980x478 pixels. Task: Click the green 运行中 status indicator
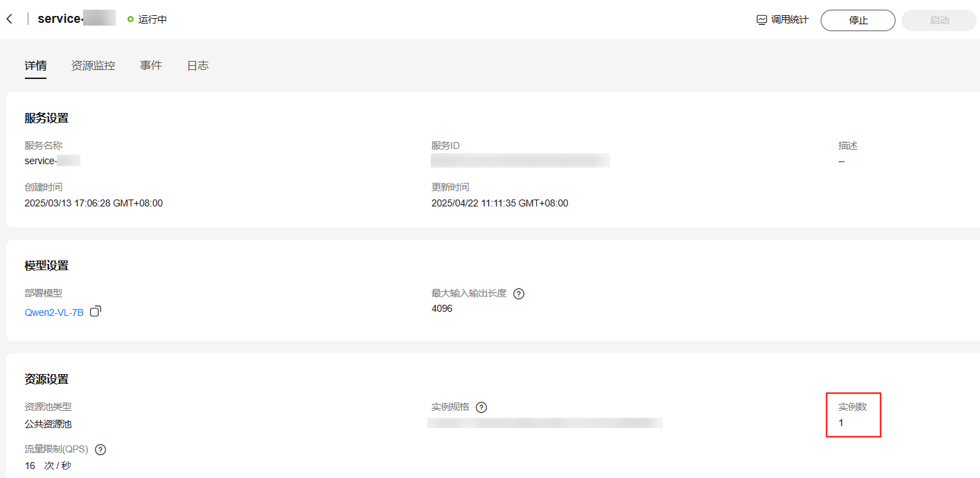click(130, 19)
